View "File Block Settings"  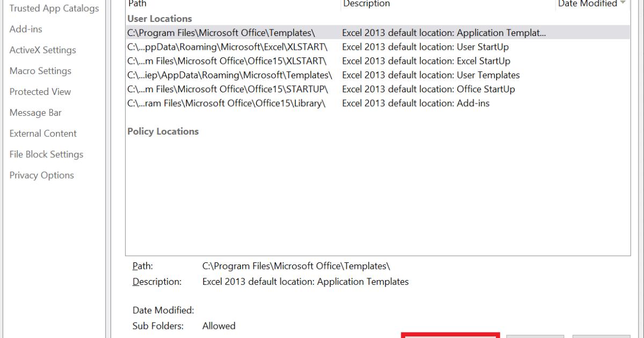click(x=46, y=154)
